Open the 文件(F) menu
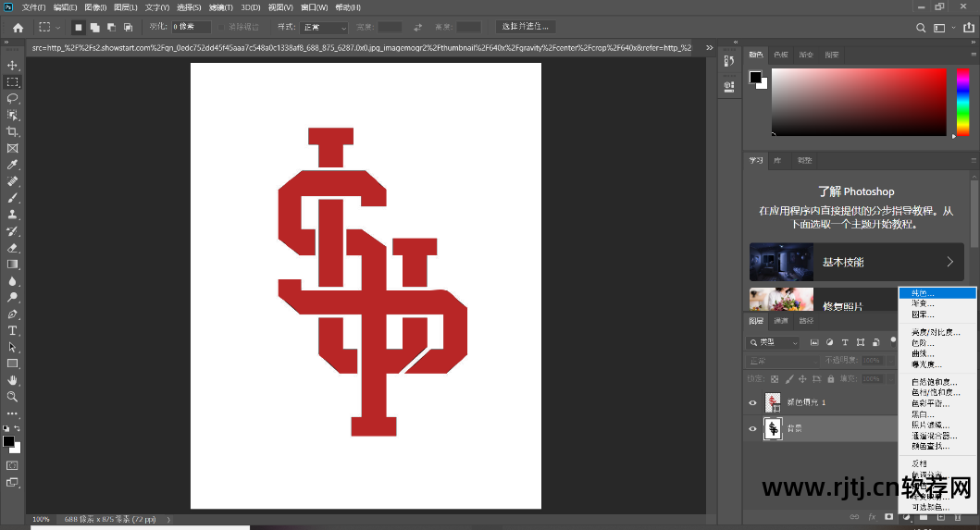This screenshot has height=530, width=980. coord(33,7)
